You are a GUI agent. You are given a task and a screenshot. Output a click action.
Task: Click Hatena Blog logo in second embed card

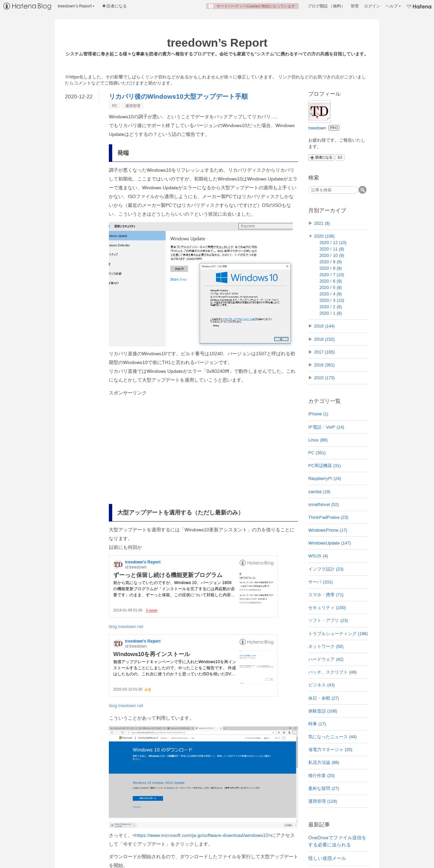point(257,642)
